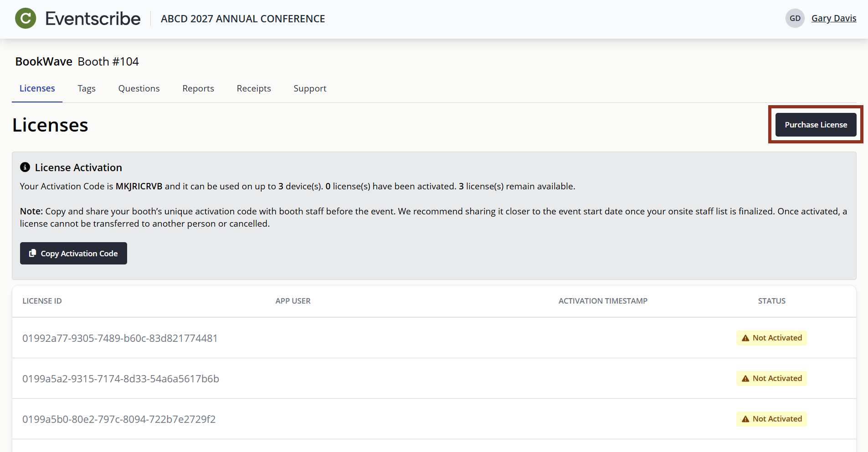Click the ACTIVATION TIMESTAMP column header
The width and height of the screenshot is (868, 452).
pyautogui.click(x=603, y=301)
